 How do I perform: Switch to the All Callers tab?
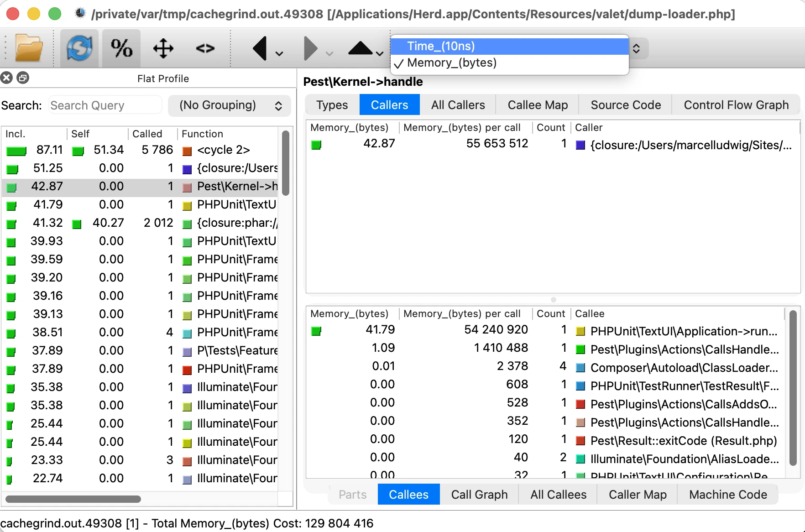tap(458, 105)
